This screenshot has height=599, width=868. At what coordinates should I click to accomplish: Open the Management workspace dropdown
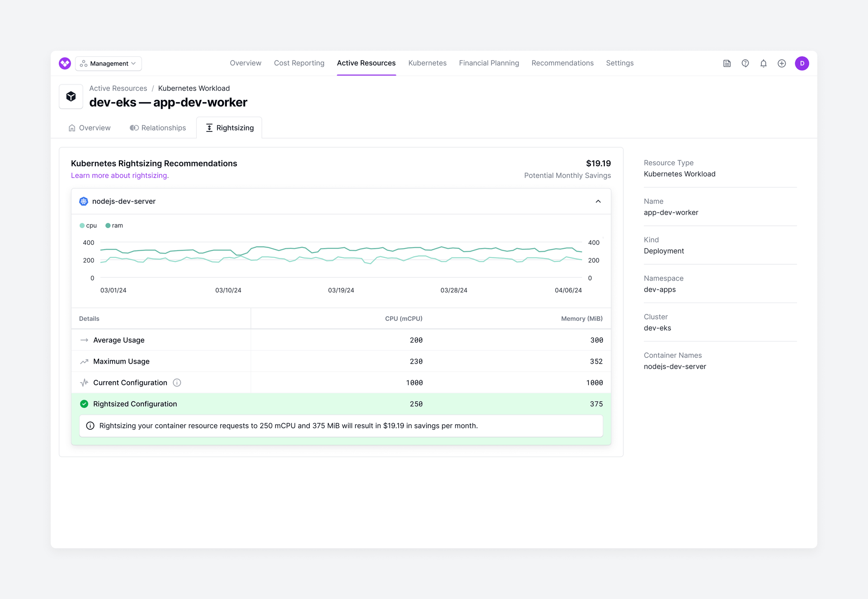coord(108,63)
